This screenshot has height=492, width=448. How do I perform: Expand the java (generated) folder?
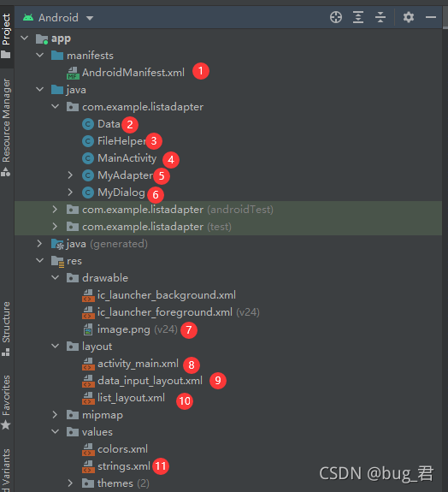click(x=39, y=244)
